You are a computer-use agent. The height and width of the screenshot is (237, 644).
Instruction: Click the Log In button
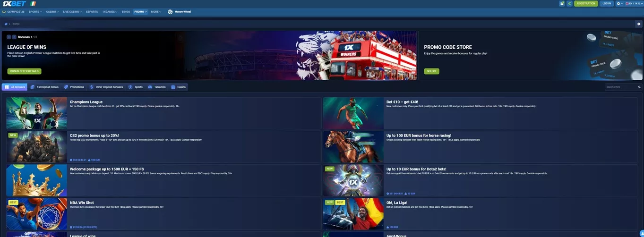point(607,3)
